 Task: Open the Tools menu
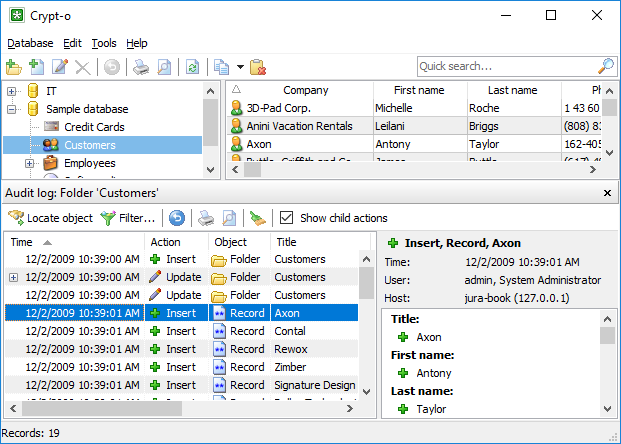coord(104,43)
